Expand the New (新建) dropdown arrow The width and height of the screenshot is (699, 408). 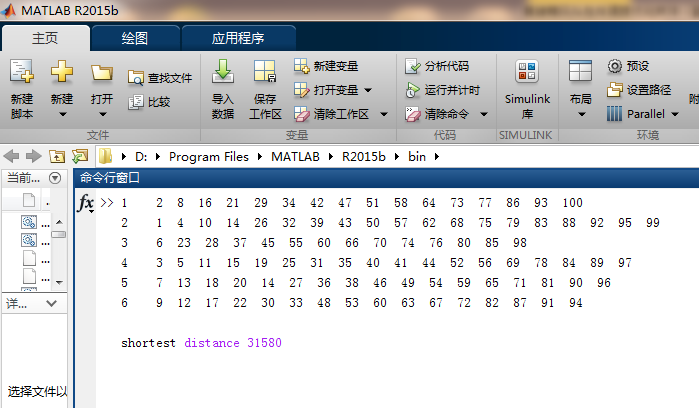[62, 115]
